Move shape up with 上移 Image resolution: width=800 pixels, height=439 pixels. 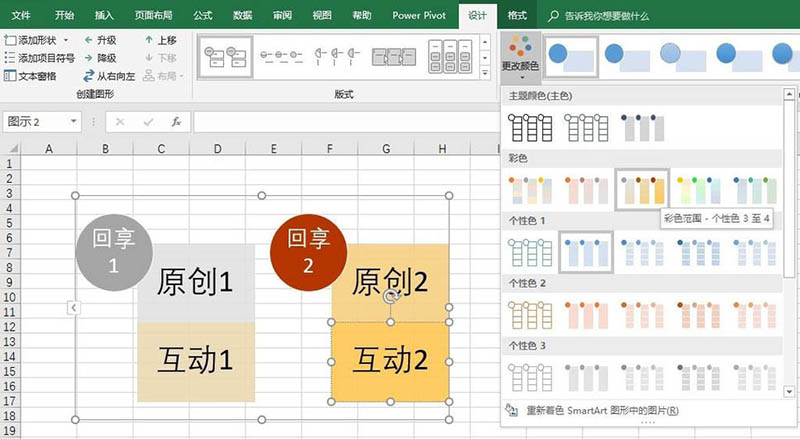161,40
